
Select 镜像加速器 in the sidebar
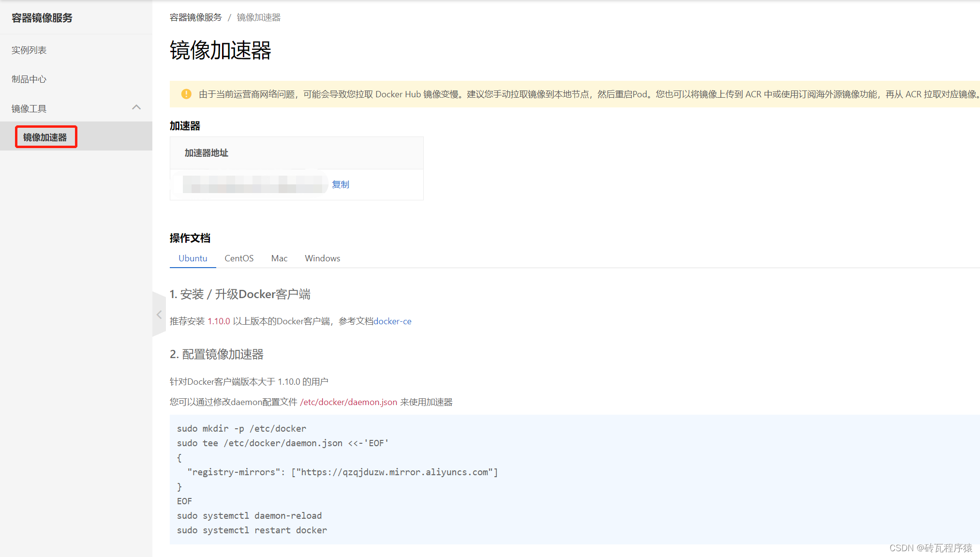pyautogui.click(x=45, y=137)
